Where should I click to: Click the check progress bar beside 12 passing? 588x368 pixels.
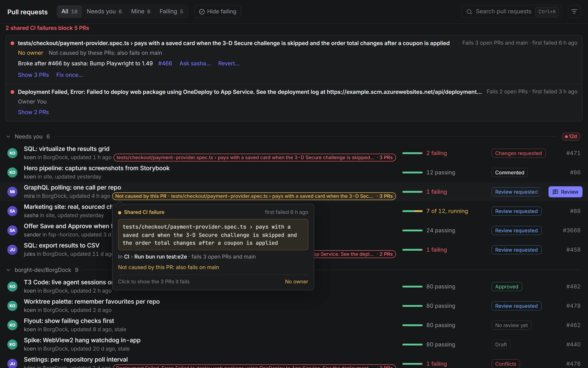(x=412, y=172)
